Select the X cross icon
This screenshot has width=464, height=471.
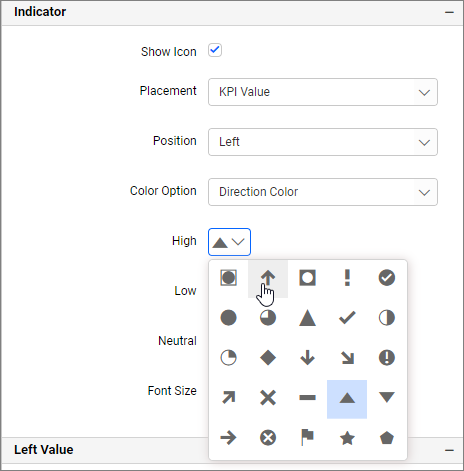click(268, 397)
